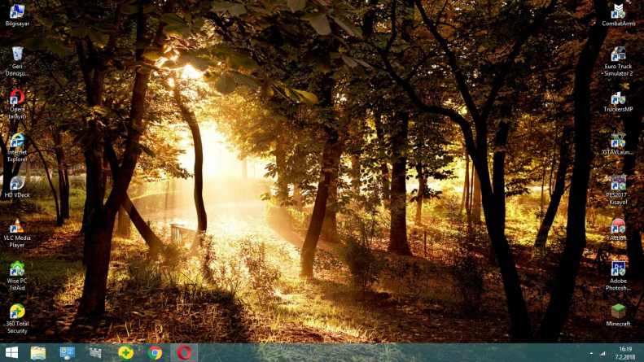This screenshot has width=644, height=362.
Task: Select the Geri Dönüşüm recycle bin icon
Action: pyautogui.click(x=17, y=62)
